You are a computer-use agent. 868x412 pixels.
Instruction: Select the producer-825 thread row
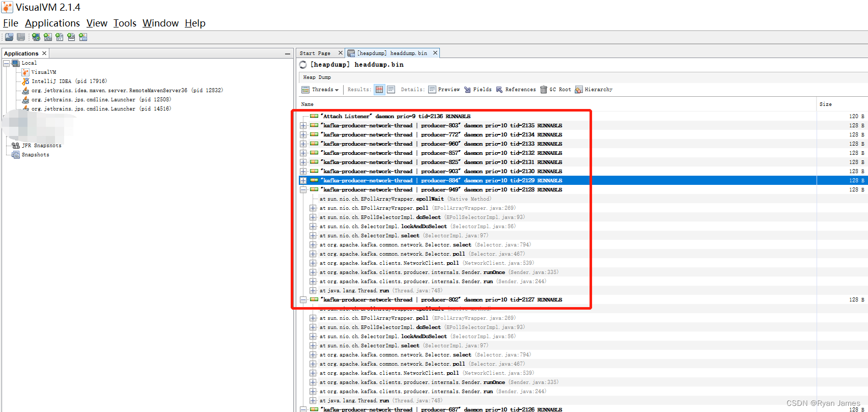[x=583, y=162]
